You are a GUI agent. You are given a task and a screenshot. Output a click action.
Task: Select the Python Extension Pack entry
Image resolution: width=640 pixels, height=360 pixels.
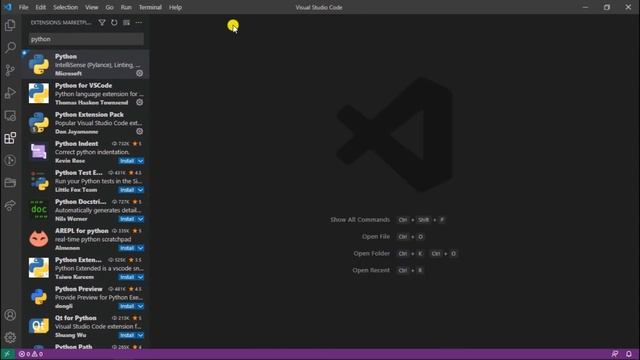(x=85, y=122)
